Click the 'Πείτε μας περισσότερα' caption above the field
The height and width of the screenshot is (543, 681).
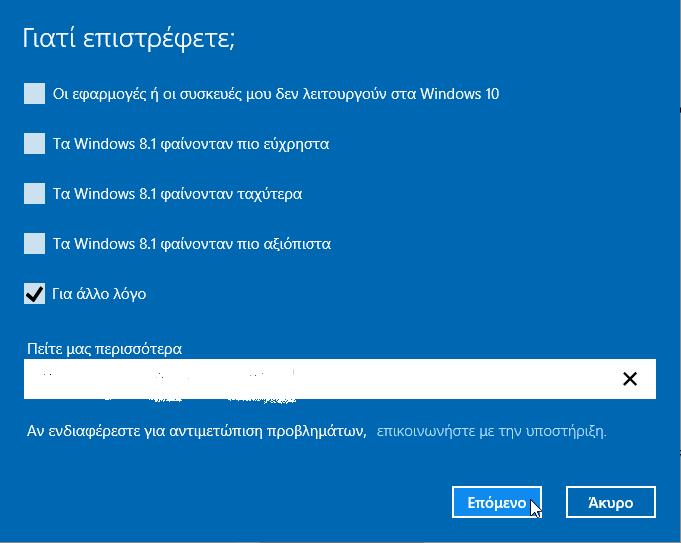click(x=110, y=349)
